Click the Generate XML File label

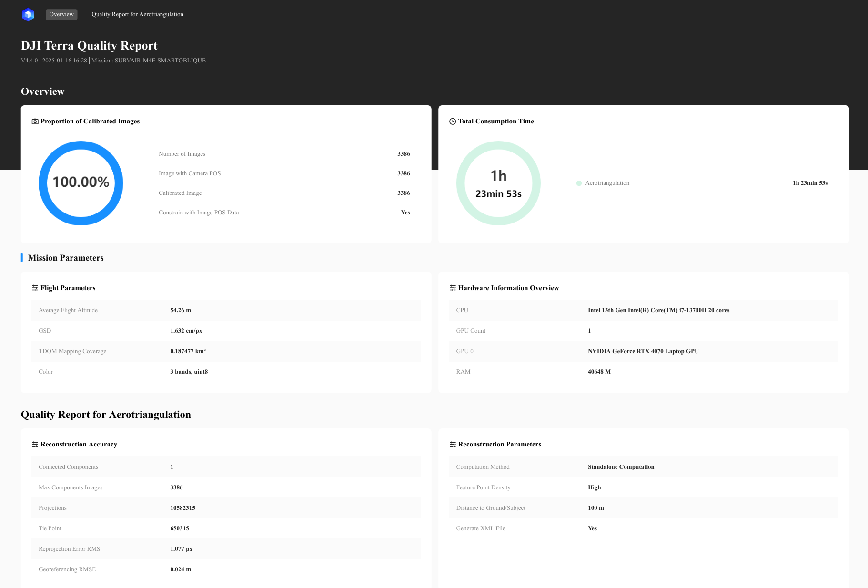(x=481, y=528)
